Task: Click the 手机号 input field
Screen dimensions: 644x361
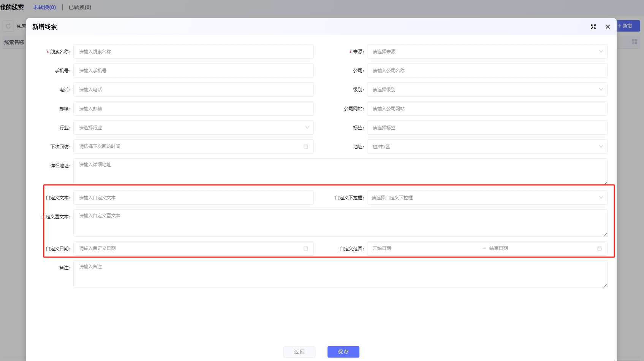Action: (193, 71)
